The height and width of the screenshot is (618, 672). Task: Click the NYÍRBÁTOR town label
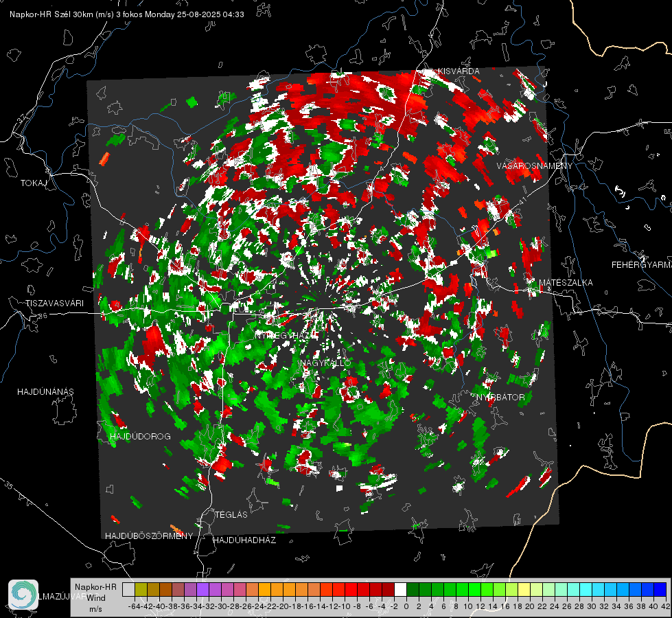pyautogui.click(x=500, y=397)
